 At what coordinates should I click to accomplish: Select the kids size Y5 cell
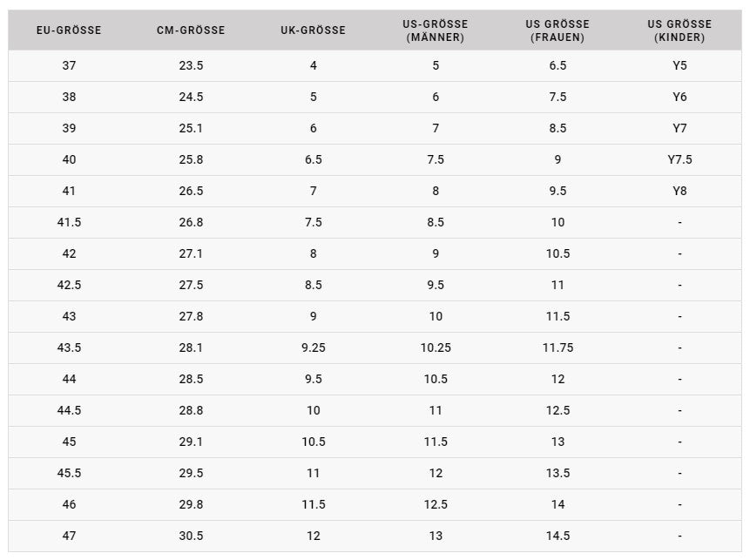point(679,65)
